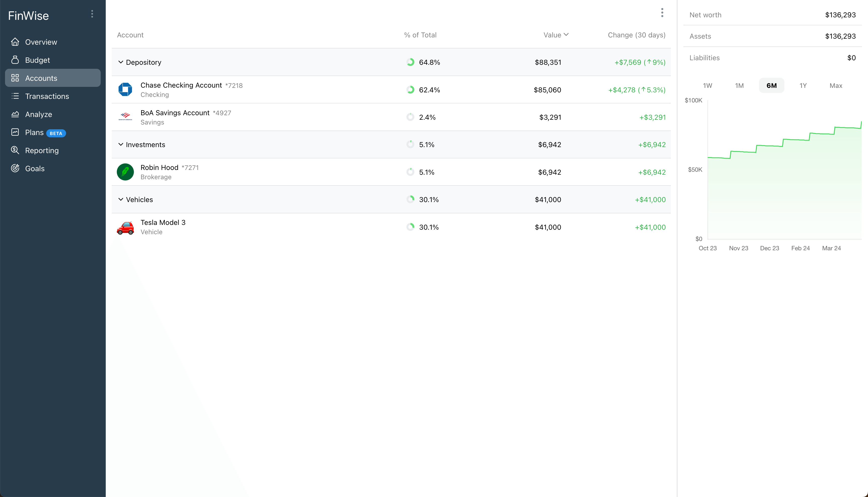This screenshot has height=497, width=868.
Task: Open Analyze via its sidebar icon
Action: pyautogui.click(x=15, y=114)
